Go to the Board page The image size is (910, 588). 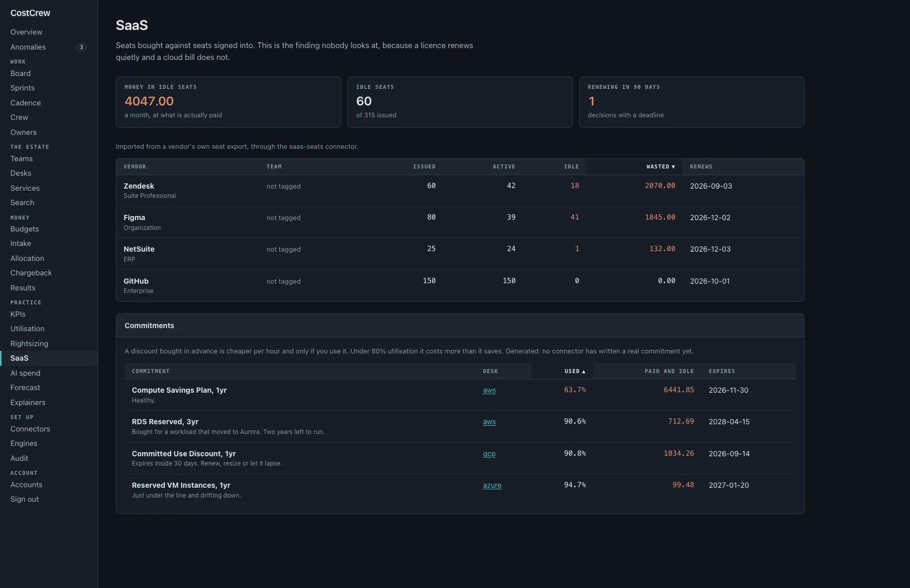click(x=21, y=73)
